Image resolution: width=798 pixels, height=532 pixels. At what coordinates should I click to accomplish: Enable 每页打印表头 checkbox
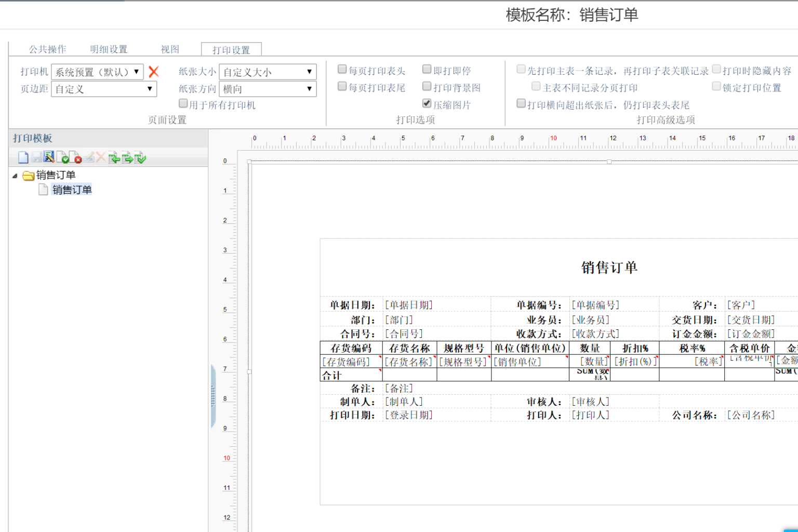342,70
